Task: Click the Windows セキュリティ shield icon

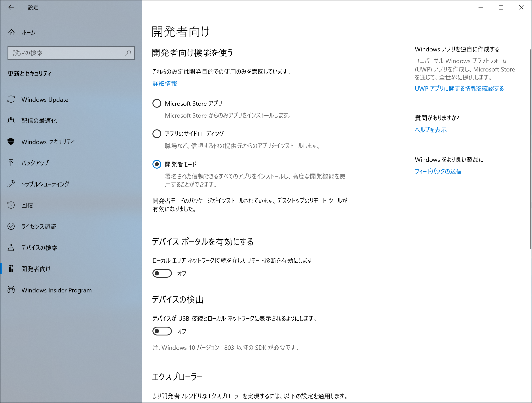Action: [11, 141]
